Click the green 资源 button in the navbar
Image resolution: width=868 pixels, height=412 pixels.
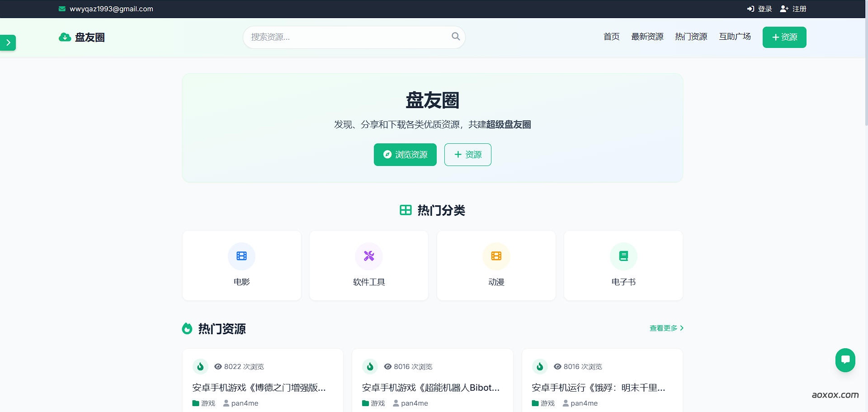click(x=784, y=37)
